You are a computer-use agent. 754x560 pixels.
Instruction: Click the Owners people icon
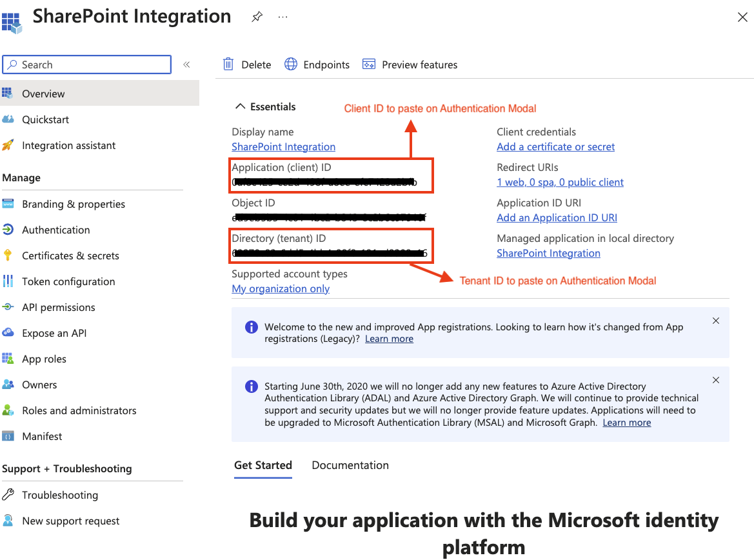pos(8,385)
